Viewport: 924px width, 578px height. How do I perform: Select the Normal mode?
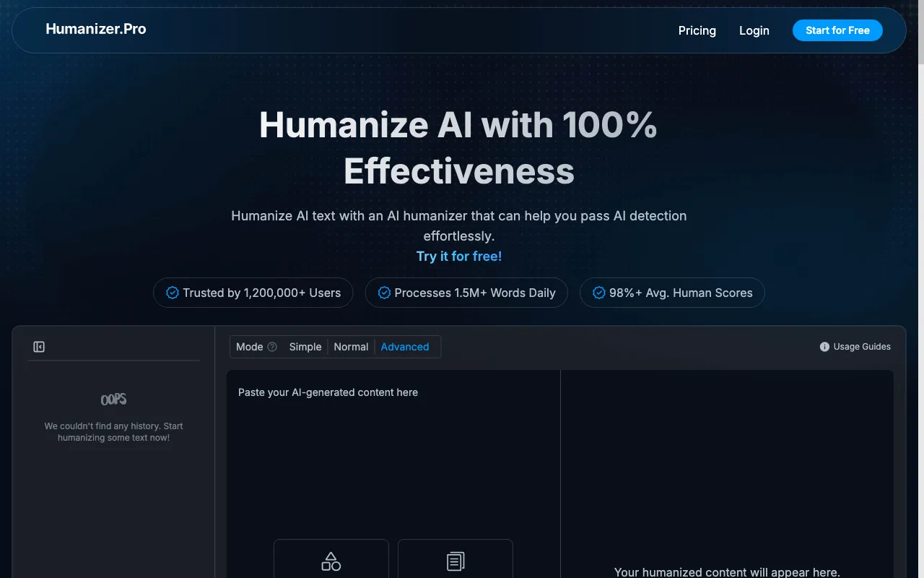click(351, 347)
